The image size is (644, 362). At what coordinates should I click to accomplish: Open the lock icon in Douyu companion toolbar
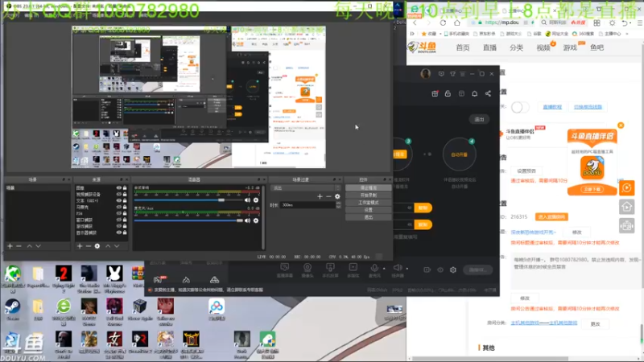[448, 93]
